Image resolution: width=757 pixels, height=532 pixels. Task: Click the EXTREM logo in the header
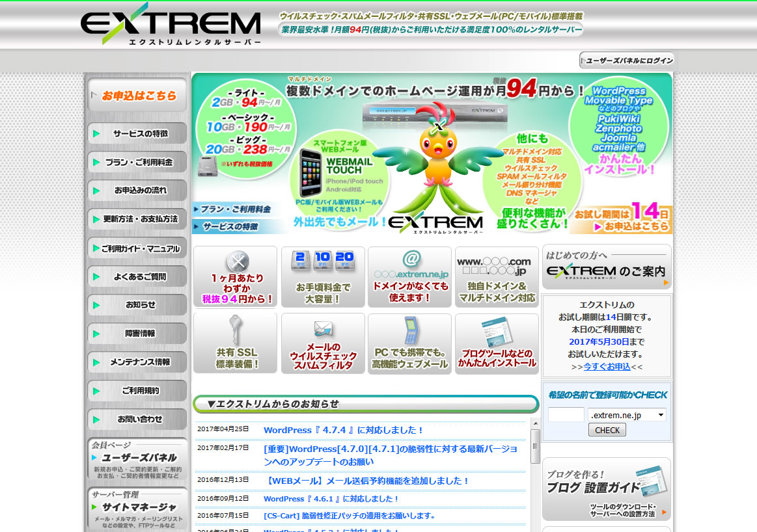tap(171, 24)
